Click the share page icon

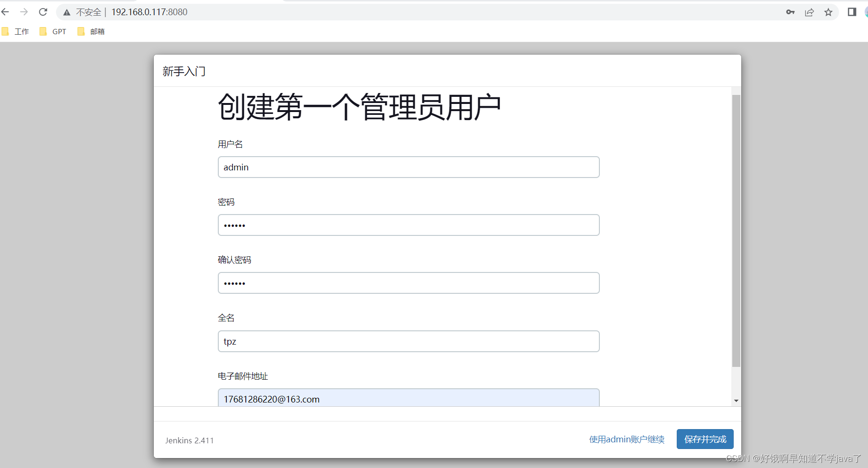click(x=809, y=12)
